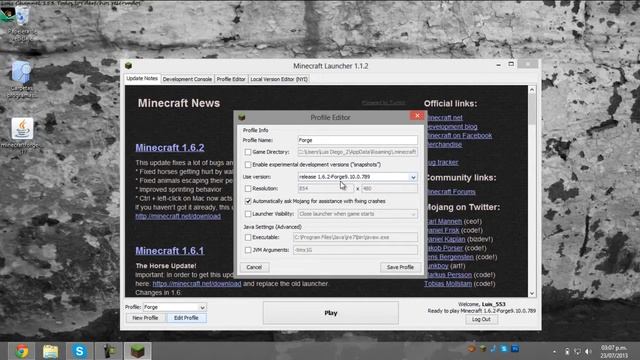This screenshot has height=360, width=640.
Task: Open the bug tracker link
Action: pos(442,162)
